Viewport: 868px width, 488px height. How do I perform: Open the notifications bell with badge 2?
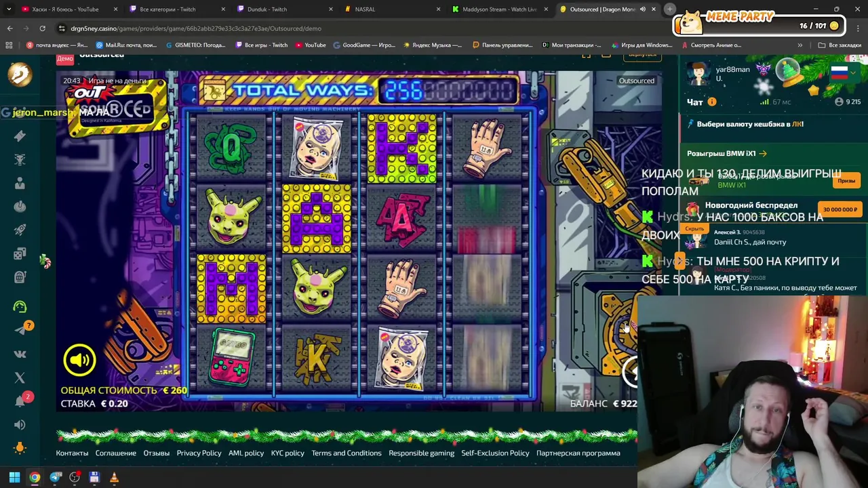click(20, 401)
